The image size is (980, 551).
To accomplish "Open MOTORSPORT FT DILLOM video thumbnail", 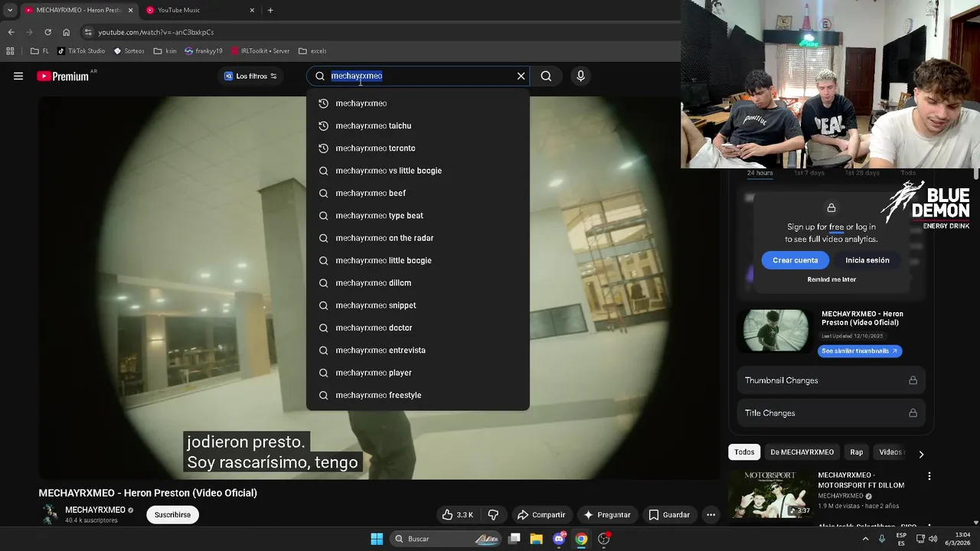I will click(x=771, y=494).
